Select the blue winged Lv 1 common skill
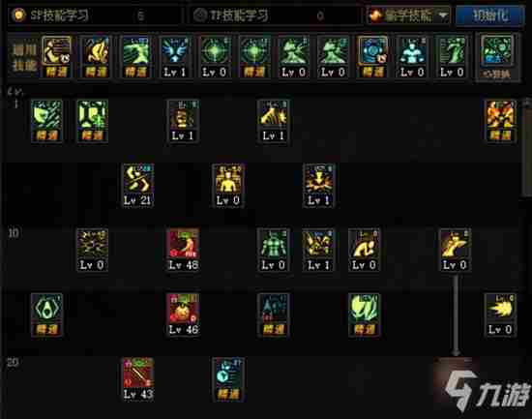 click(175, 57)
